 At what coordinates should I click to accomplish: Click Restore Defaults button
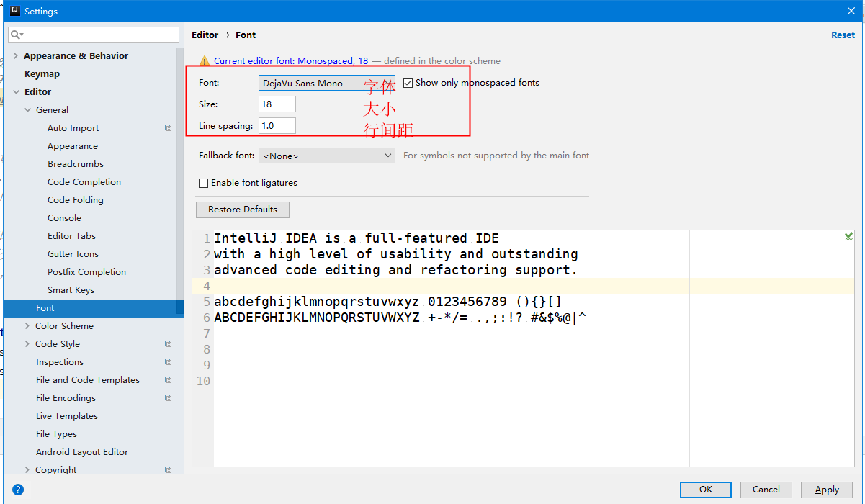(x=243, y=210)
